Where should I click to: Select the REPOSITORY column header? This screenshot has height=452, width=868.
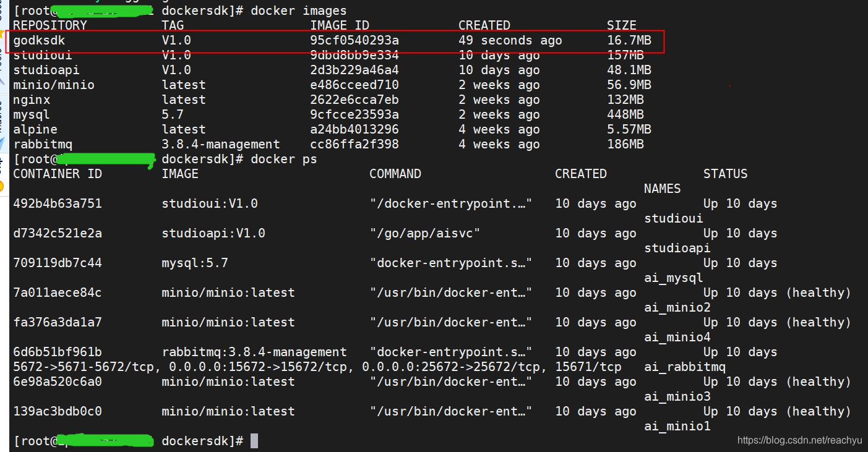(50, 25)
